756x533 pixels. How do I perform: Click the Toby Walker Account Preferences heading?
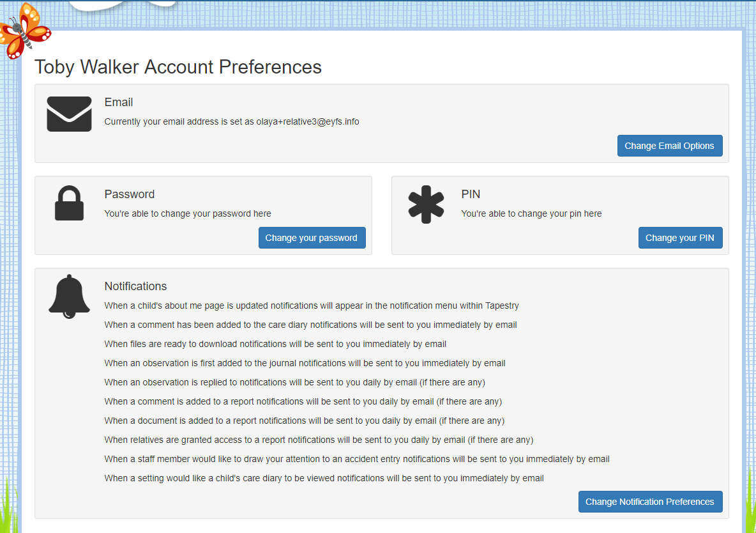click(x=178, y=67)
